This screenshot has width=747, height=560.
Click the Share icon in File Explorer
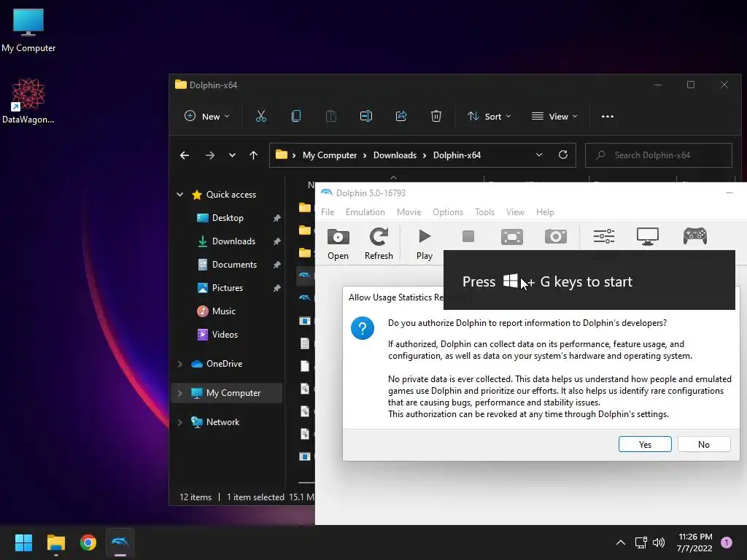coord(401,116)
